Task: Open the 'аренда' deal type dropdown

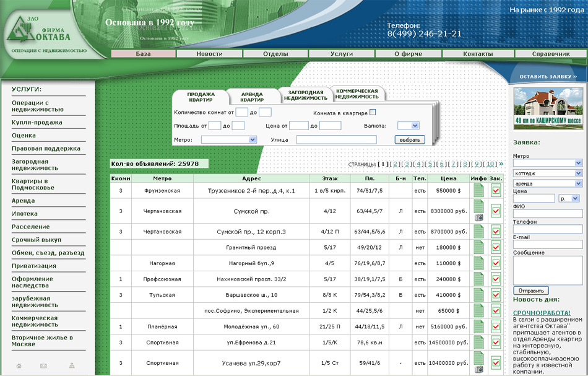Action: pos(548,183)
